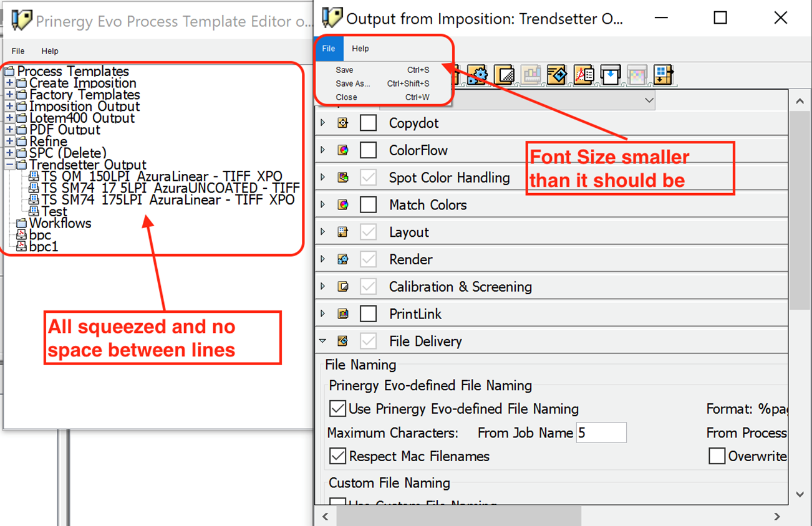The width and height of the screenshot is (812, 526).
Task: Tick the Overwrite checkbox
Action: [717, 456]
